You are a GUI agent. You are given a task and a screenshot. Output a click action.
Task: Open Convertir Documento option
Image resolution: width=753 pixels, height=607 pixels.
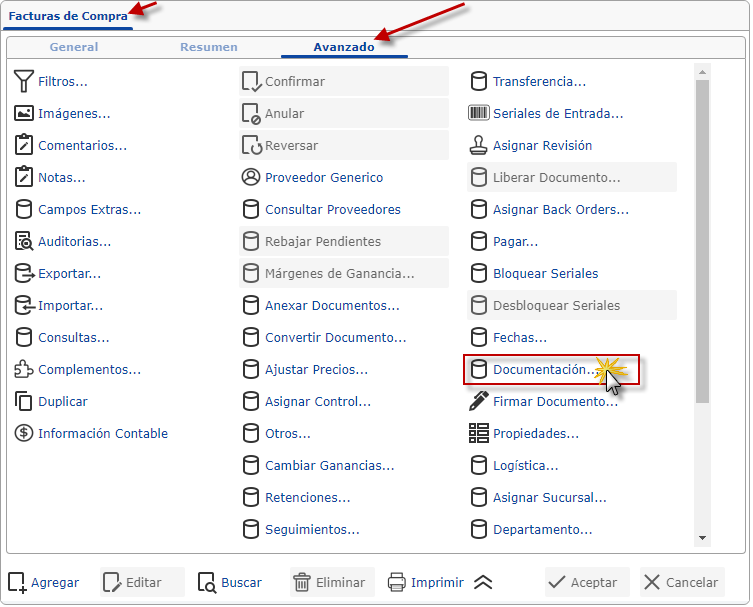tap(324, 338)
